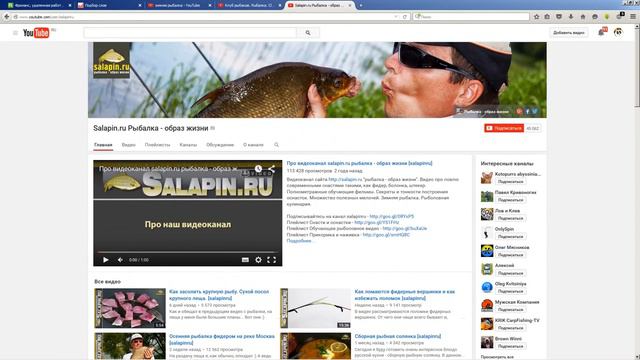Switch to the зимняя рыбалка YouTube browser tab

tap(178, 5)
